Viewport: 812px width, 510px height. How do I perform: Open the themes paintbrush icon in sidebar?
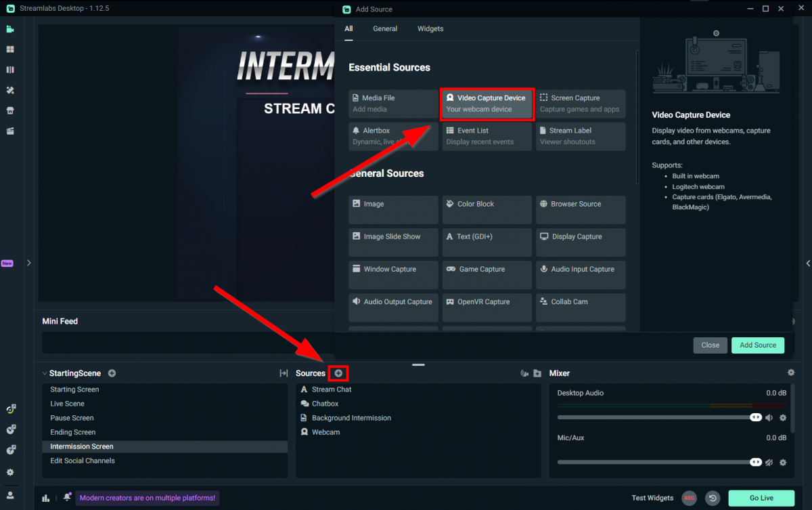tap(10, 90)
